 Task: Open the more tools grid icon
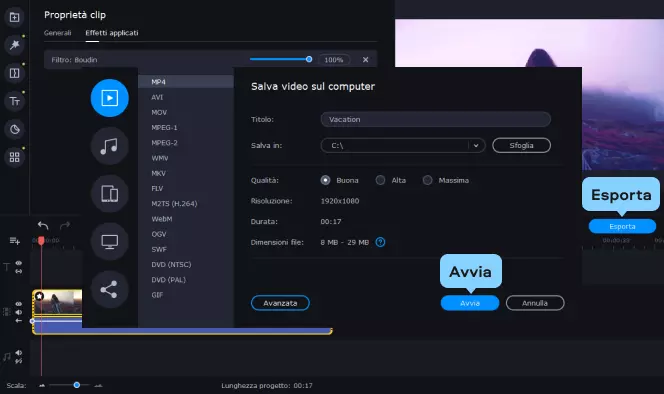click(14, 157)
